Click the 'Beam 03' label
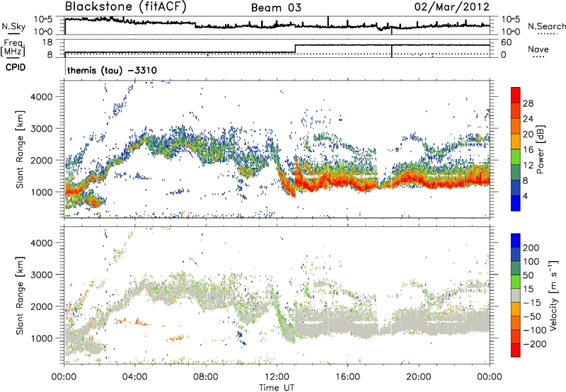Screen dimensions: 566x392 [x=276, y=8]
